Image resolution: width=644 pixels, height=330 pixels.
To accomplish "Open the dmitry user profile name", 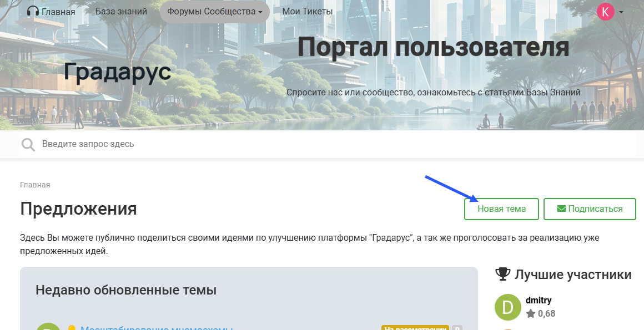I will [x=538, y=301].
